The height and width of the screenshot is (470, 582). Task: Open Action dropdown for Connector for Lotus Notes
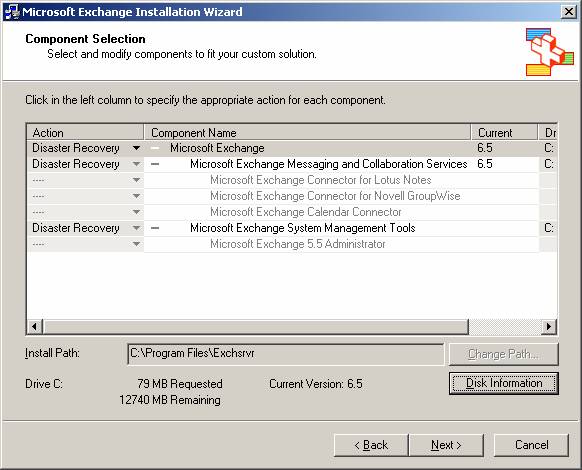click(x=136, y=180)
